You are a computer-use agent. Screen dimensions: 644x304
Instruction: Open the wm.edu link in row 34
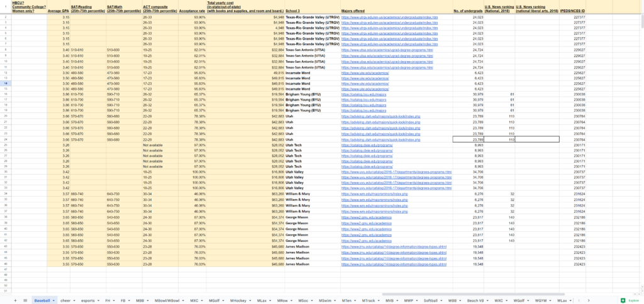click(374, 194)
